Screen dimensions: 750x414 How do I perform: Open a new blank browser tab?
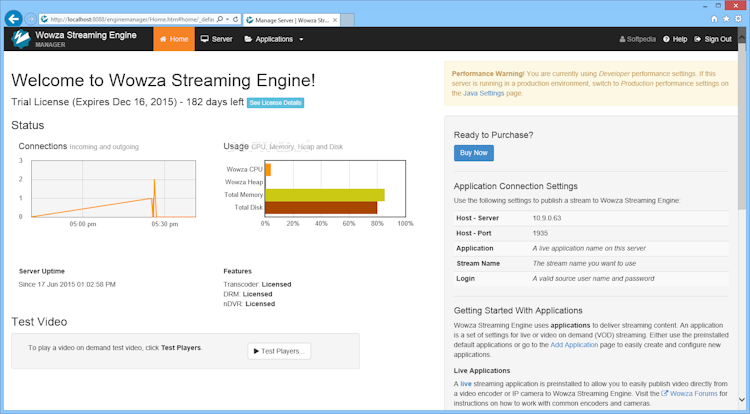(348, 20)
